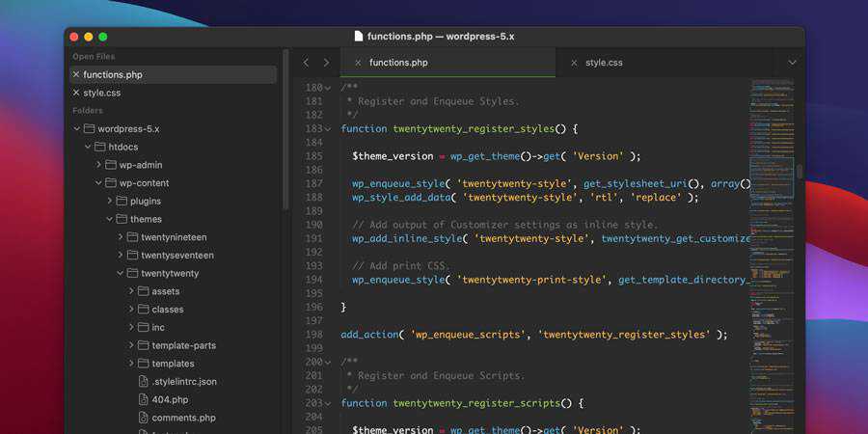Fold the function at line 203
This screenshot has height=434, width=868.
pos(328,404)
